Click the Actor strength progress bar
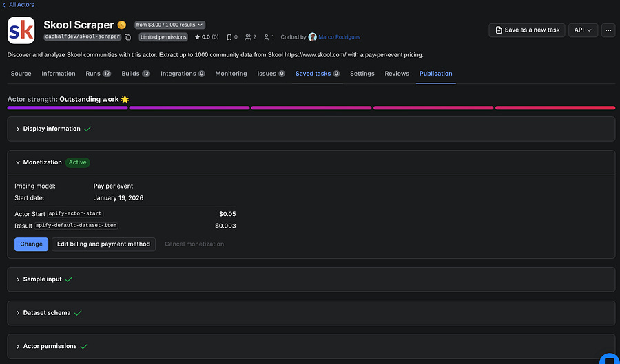620x364 pixels. point(311,108)
